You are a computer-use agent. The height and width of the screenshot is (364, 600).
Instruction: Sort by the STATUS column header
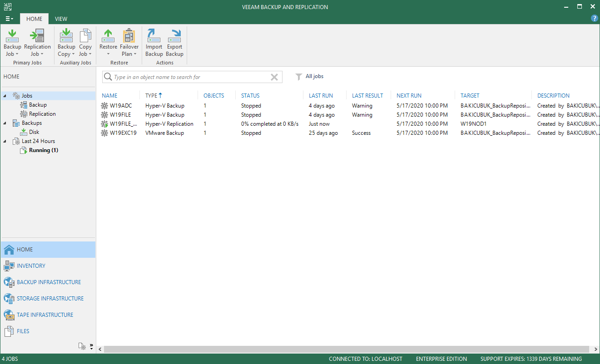pos(250,96)
